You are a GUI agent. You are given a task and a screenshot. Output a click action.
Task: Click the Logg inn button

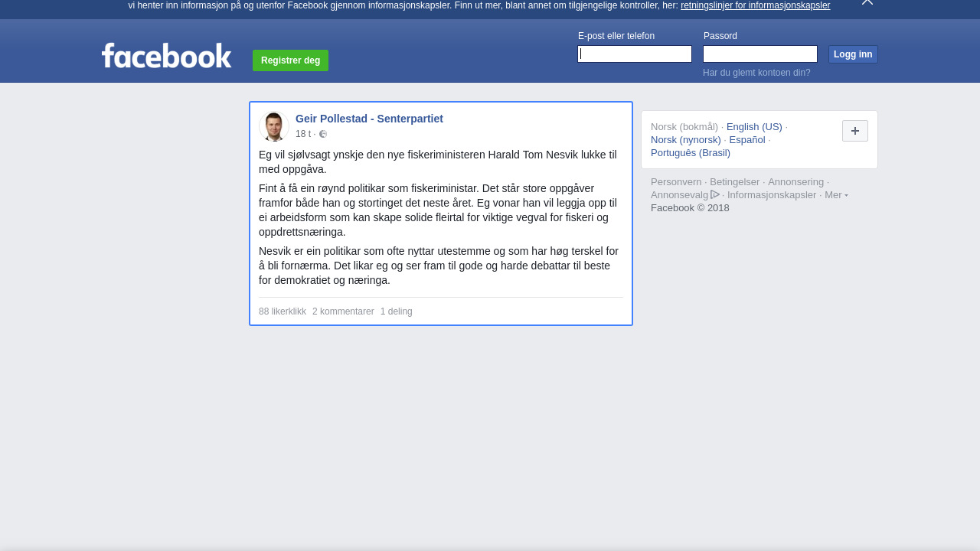coord(853,54)
